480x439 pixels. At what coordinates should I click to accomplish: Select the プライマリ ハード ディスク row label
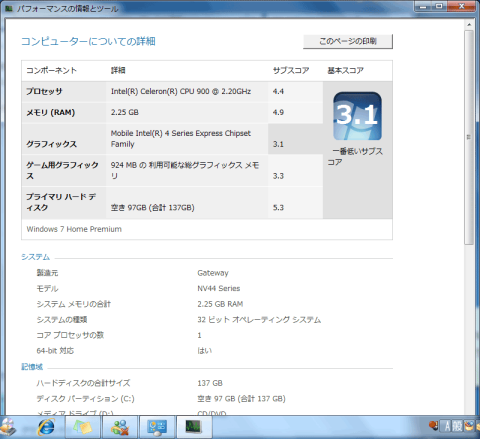[61, 202]
